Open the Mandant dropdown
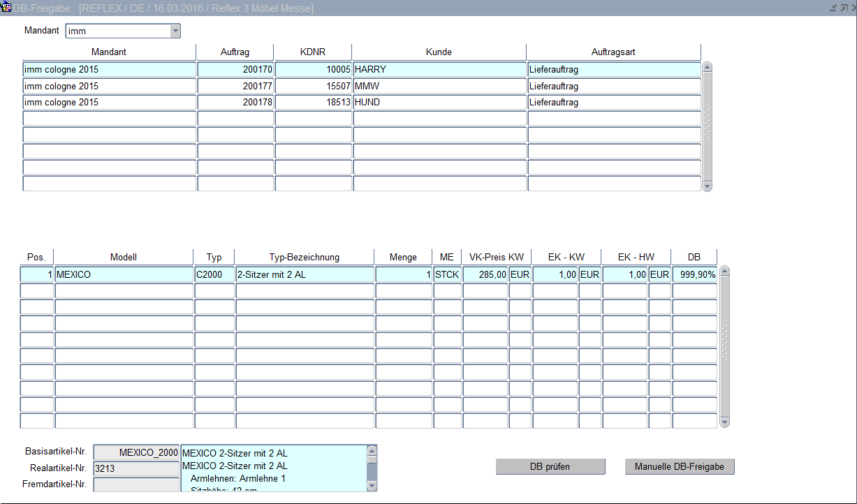 (x=175, y=31)
